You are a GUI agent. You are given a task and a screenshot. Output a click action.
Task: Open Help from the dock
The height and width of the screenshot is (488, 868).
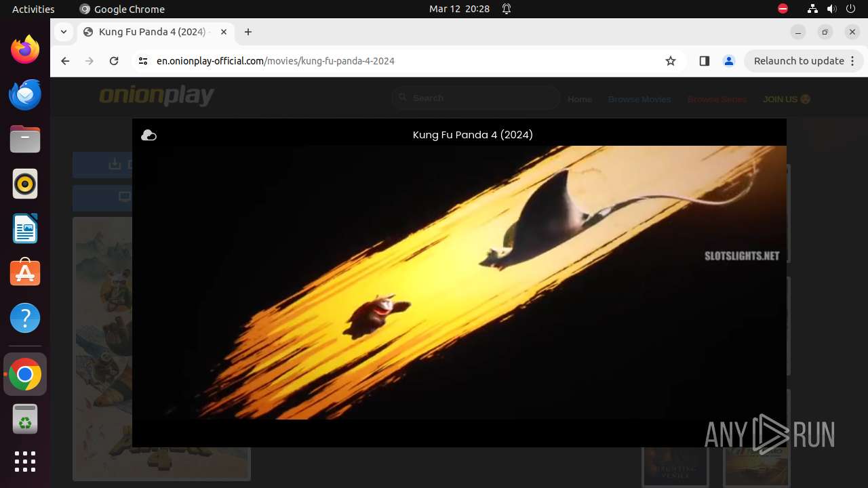click(x=25, y=318)
